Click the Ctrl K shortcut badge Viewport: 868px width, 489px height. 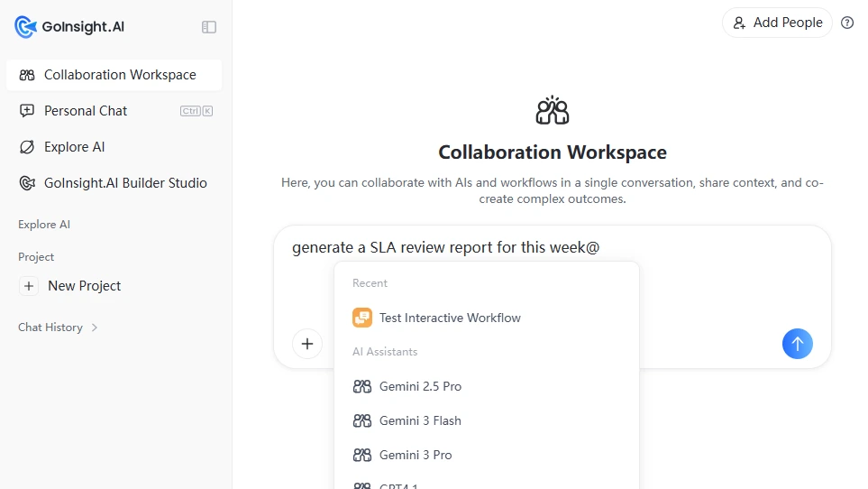click(196, 111)
